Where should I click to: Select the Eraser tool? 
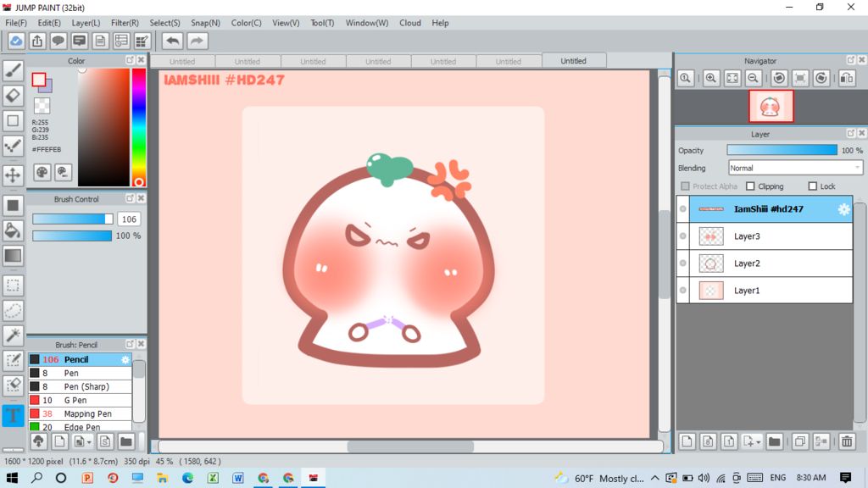(x=13, y=96)
